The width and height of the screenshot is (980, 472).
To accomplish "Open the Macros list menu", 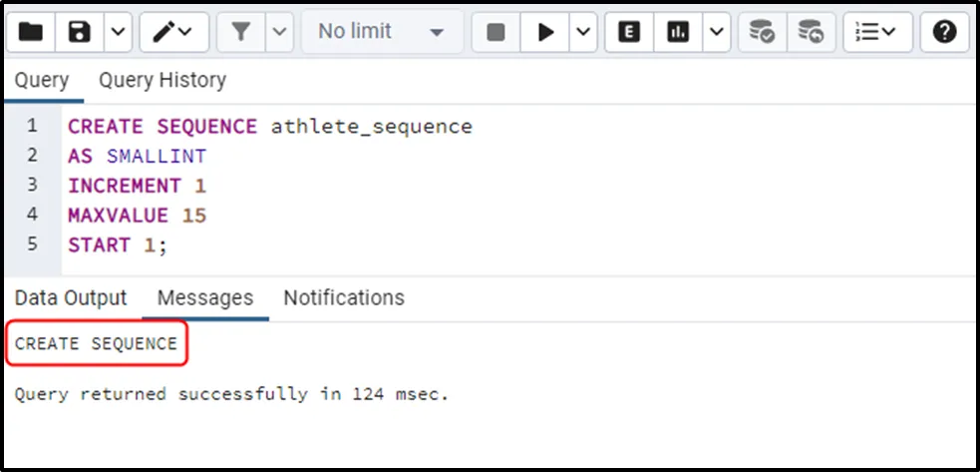I will [875, 33].
